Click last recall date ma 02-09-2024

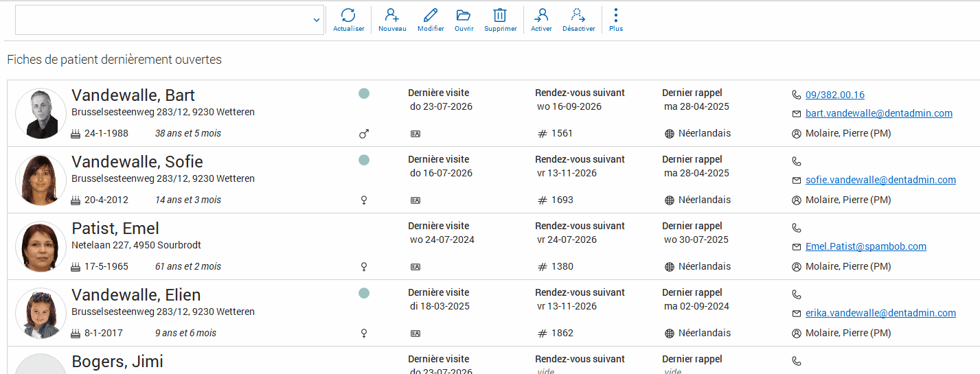pyautogui.click(x=696, y=306)
